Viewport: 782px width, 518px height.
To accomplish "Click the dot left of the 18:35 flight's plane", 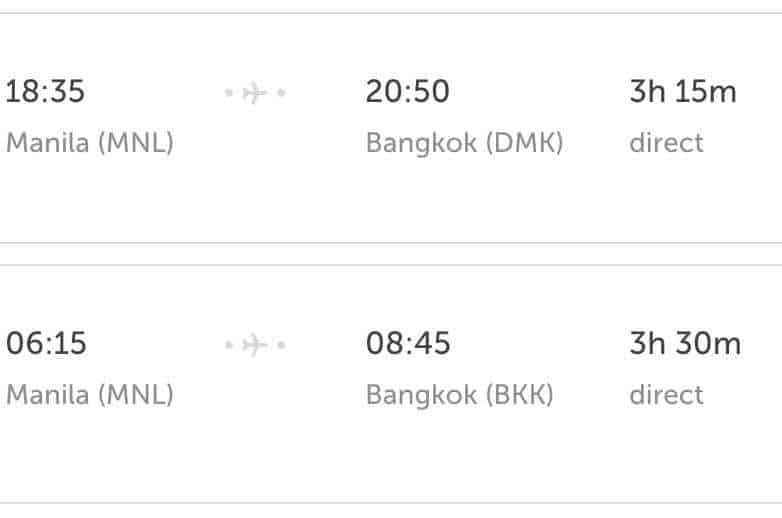I will (x=229, y=93).
